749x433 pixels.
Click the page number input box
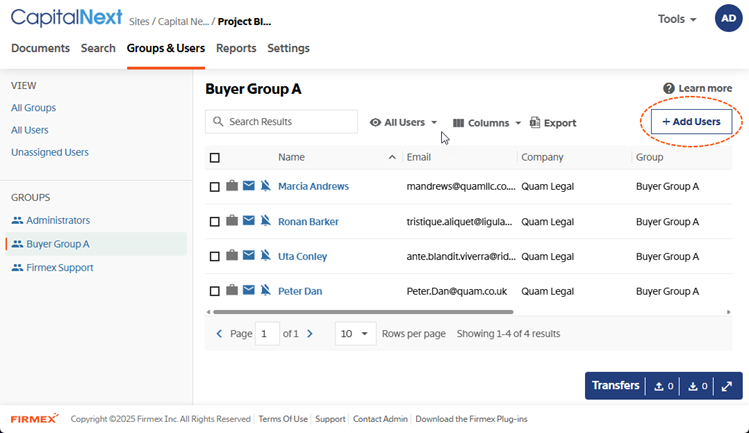[268, 334]
